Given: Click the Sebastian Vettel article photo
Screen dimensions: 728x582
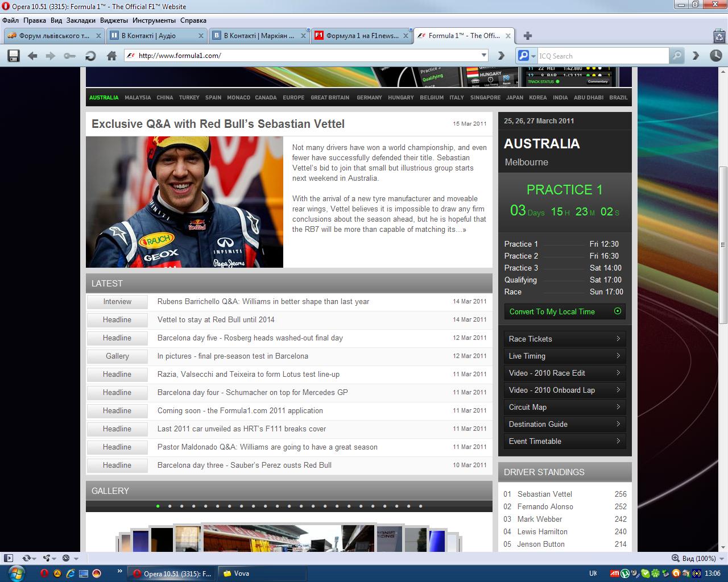Looking at the screenshot, I should (x=184, y=202).
